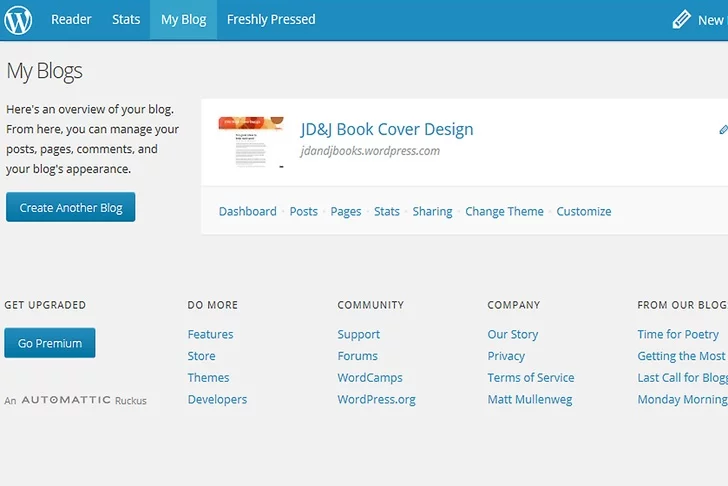The width and height of the screenshot is (728, 486).
Task: Go to the blog Dashboard link
Action: 247,211
